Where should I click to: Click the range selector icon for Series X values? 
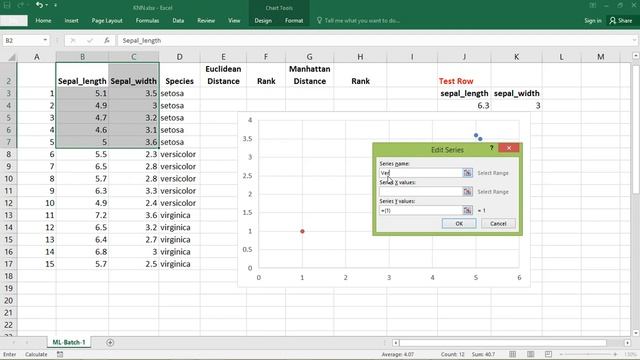(467, 191)
